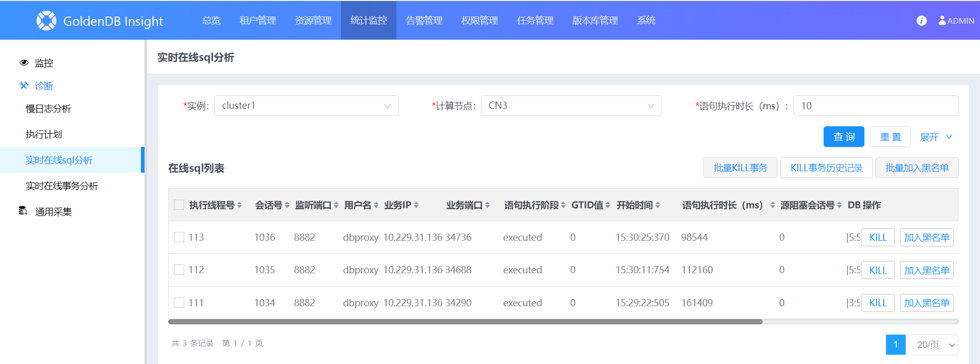Open the 总览 top menu
The width and height of the screenshot is (980, 364).
point(212,21)
